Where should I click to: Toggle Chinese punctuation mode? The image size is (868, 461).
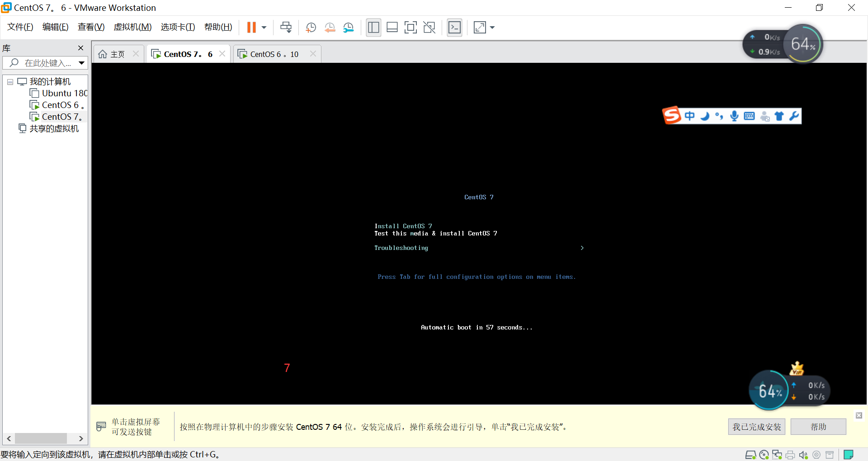(x=719, y=116)
